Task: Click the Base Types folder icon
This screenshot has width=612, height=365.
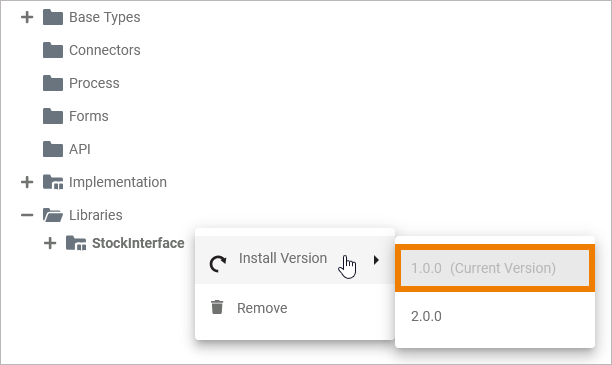Action: [53, 17]
